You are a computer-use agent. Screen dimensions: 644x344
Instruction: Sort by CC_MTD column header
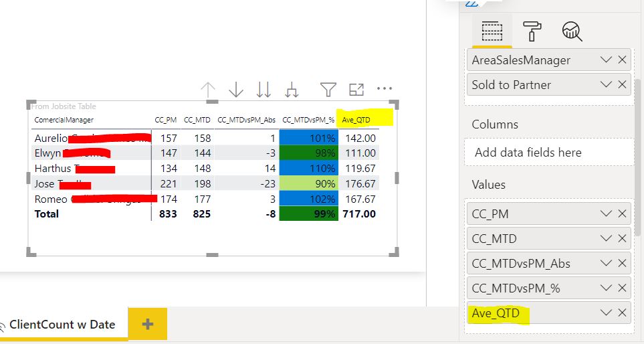click(x=197, y=120)
